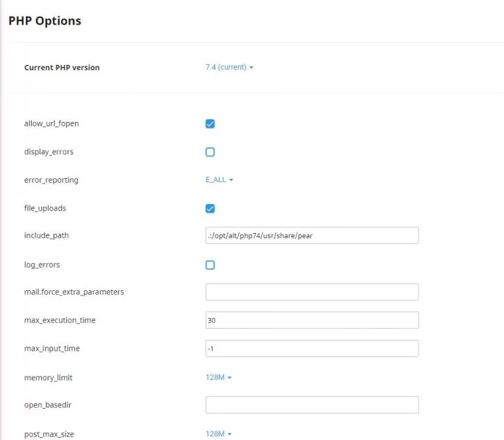Screen dimensions: 504x440
Task: Click the caret arrow beside memory_limit value
Action: click(229, 378)
